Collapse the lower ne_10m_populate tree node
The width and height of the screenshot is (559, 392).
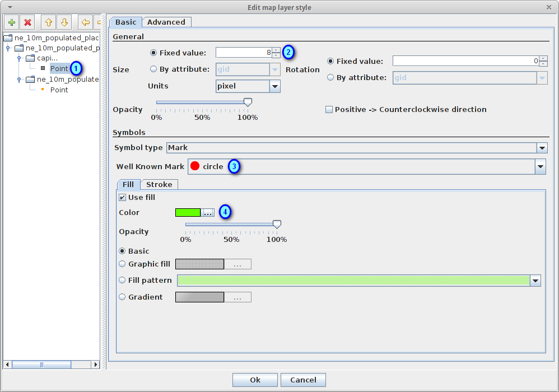point(19,80)
